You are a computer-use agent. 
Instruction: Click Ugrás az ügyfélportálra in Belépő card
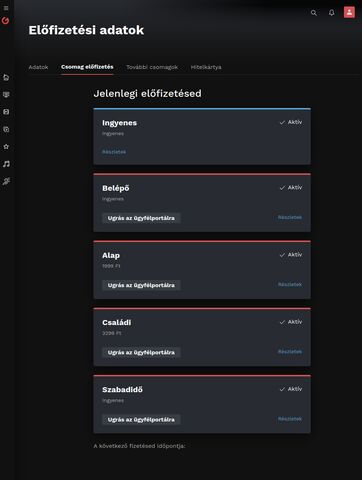pyautogui.click(x=141, y=218)
